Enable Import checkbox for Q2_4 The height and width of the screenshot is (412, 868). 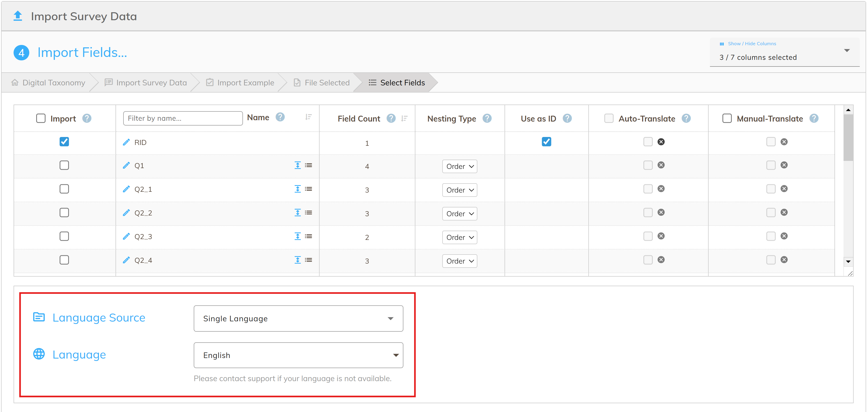coord(64,260)
